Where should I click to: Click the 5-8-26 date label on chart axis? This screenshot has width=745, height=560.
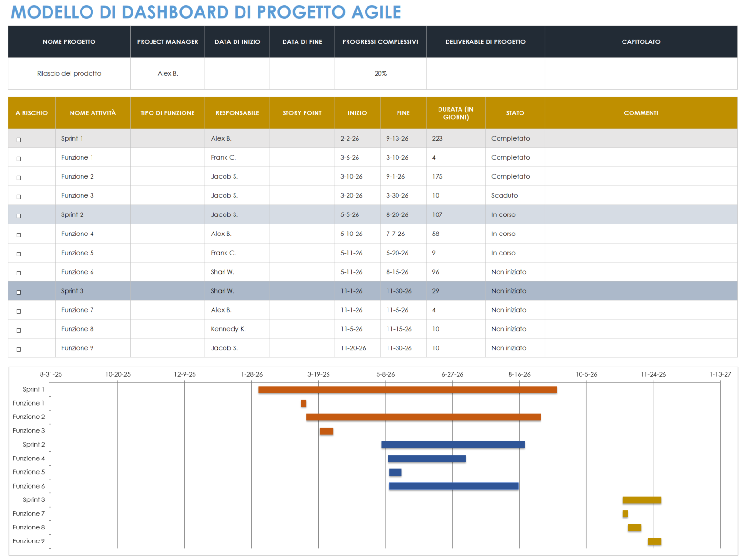(x=386, y=374)
